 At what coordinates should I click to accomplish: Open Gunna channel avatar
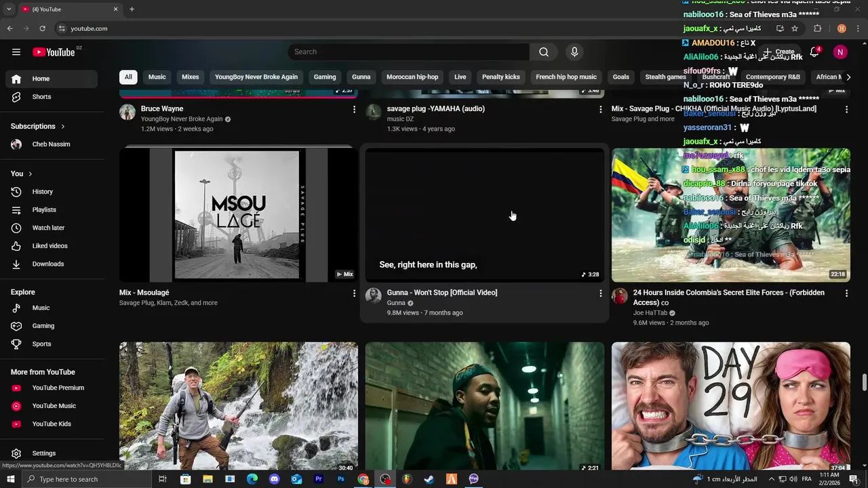[374, 296]
